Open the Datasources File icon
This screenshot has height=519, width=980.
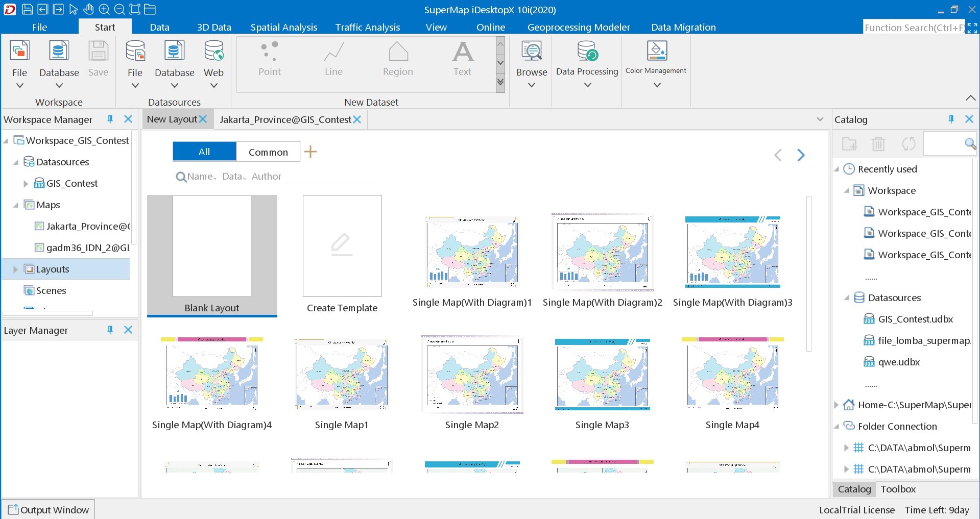[135, 52]
